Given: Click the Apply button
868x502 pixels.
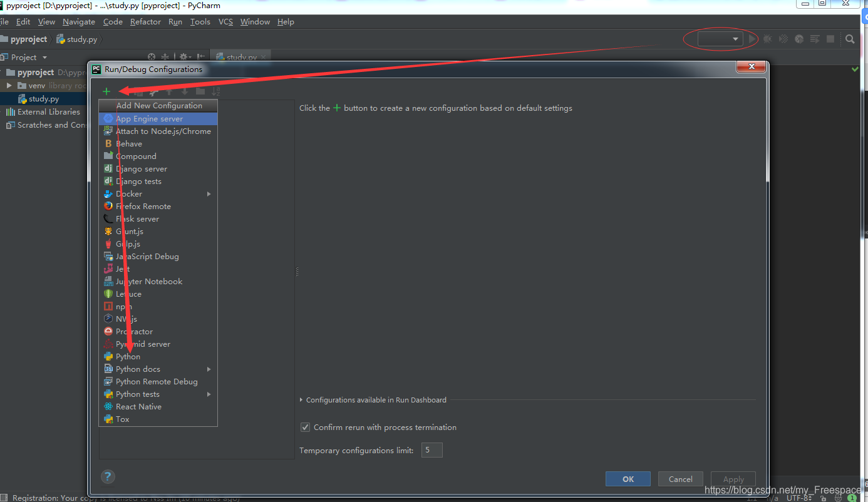Looking at the screenshot, I should click(x=733, y=479).
